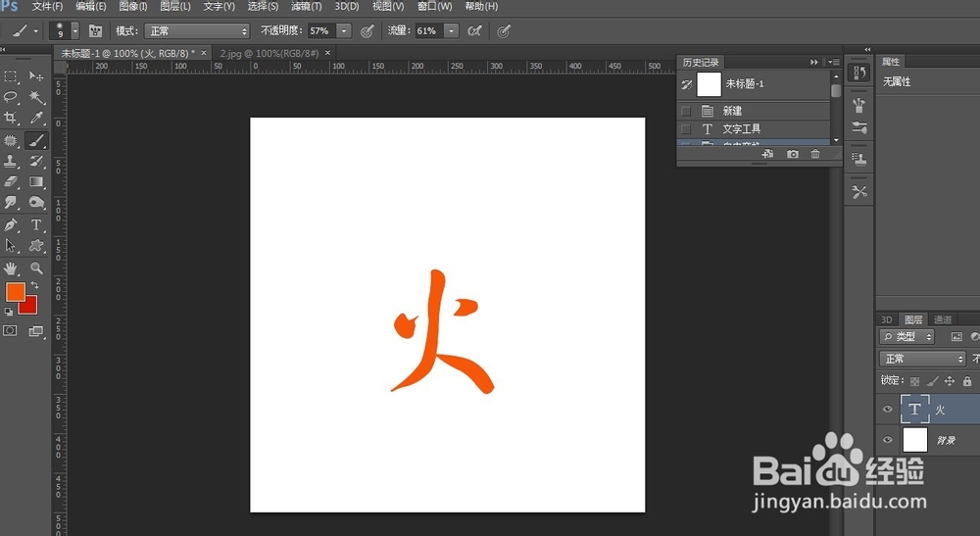Open the foreground orange color picker
Image resolution: width=980 pixels, height=536 pixels.
click(15, 291)
